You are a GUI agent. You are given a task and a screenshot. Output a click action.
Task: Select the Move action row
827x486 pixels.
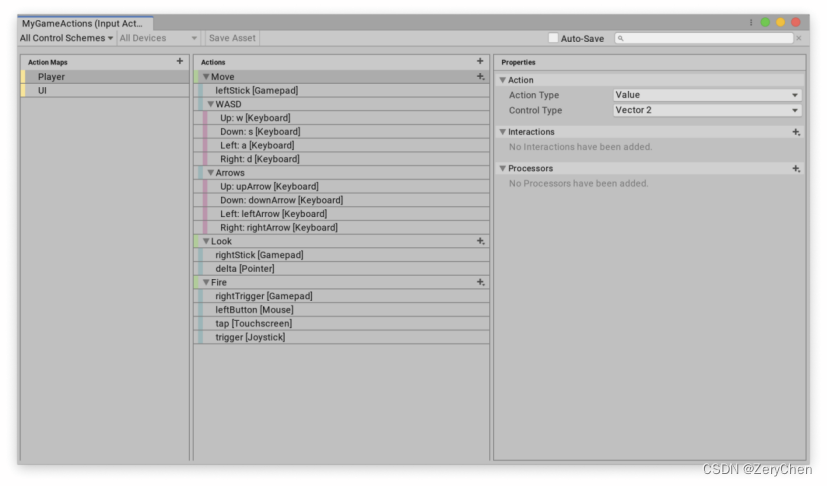[x=342, y=77]
